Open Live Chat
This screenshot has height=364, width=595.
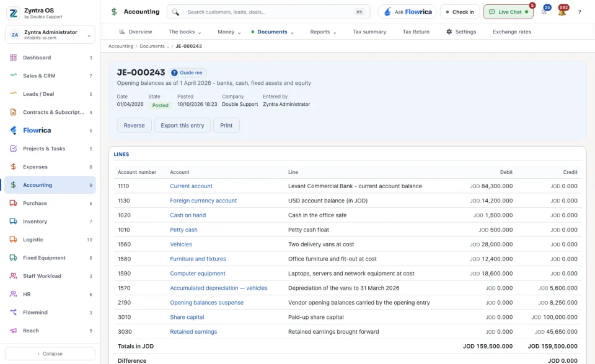coord(508,12)
